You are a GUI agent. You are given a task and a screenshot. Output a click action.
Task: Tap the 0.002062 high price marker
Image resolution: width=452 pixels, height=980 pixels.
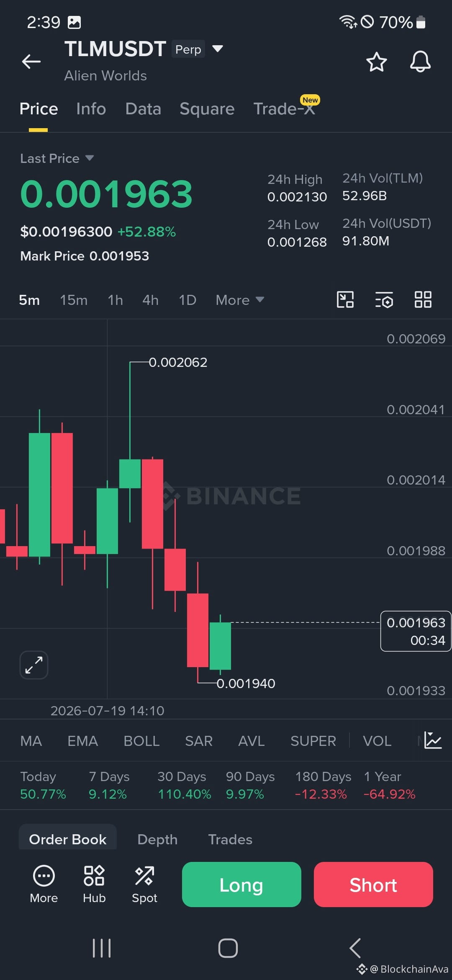click(178, 362)
